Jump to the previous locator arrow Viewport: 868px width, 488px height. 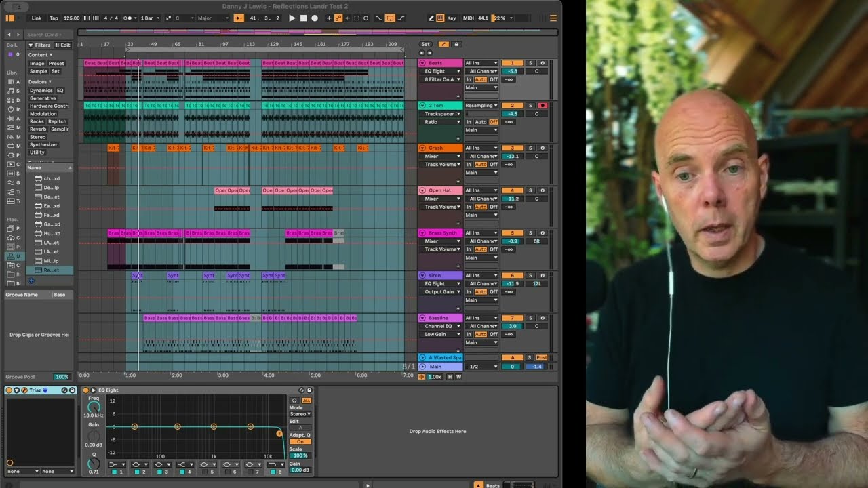pyautogui.click(x=422, y=53)
